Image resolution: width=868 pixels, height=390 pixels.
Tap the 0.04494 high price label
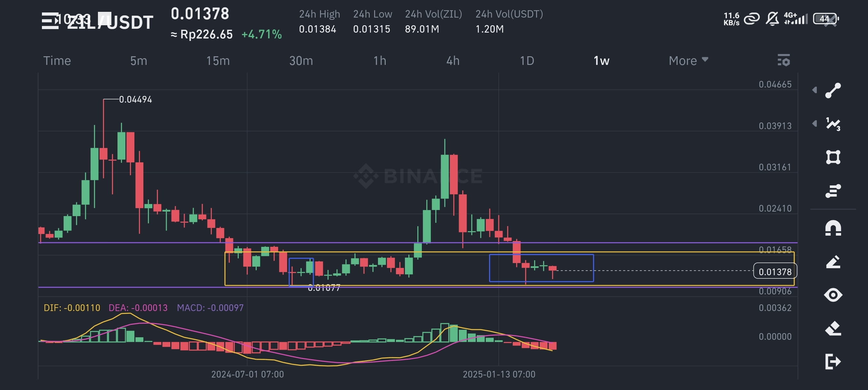pyautogui.click(x=135, y=100)
